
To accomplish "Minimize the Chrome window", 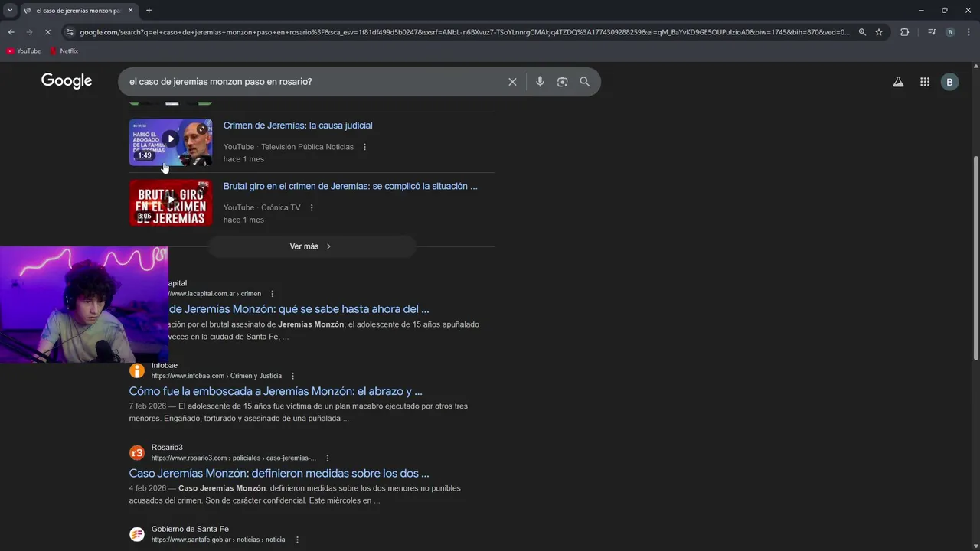I will [920, 11].
